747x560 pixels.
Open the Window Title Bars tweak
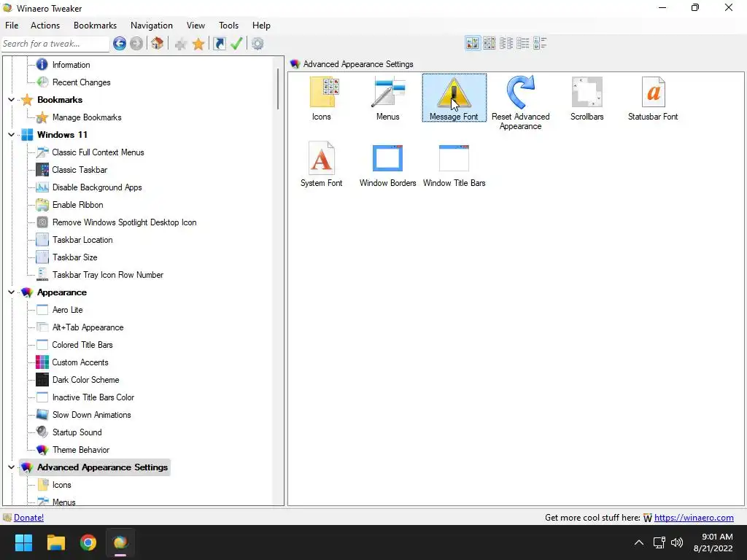pyautogui.click(x=454, y=164)
